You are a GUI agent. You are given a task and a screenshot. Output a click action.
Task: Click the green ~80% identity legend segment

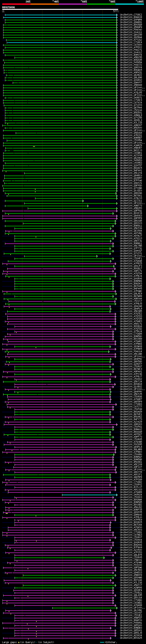coord(101,4)
